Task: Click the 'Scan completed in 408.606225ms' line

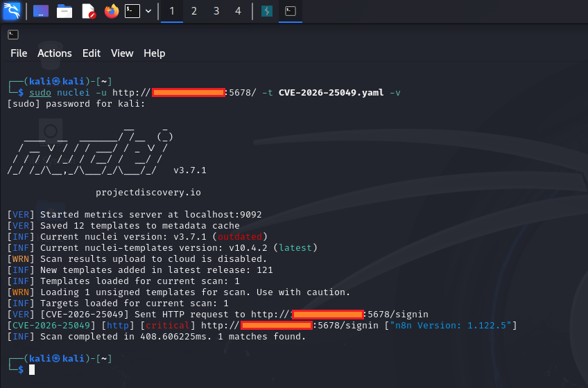Action: tap(157, 337)
